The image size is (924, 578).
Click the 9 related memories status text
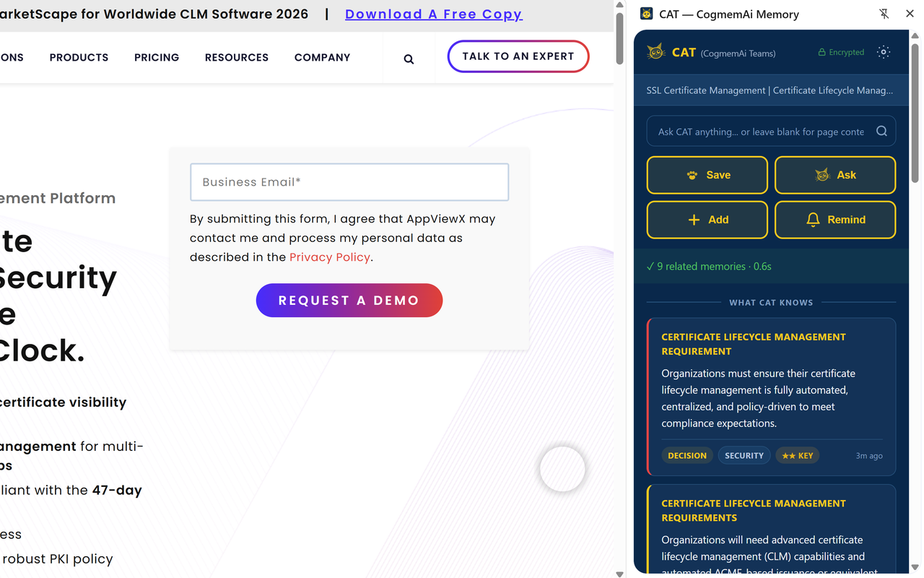tap(709, 266)
